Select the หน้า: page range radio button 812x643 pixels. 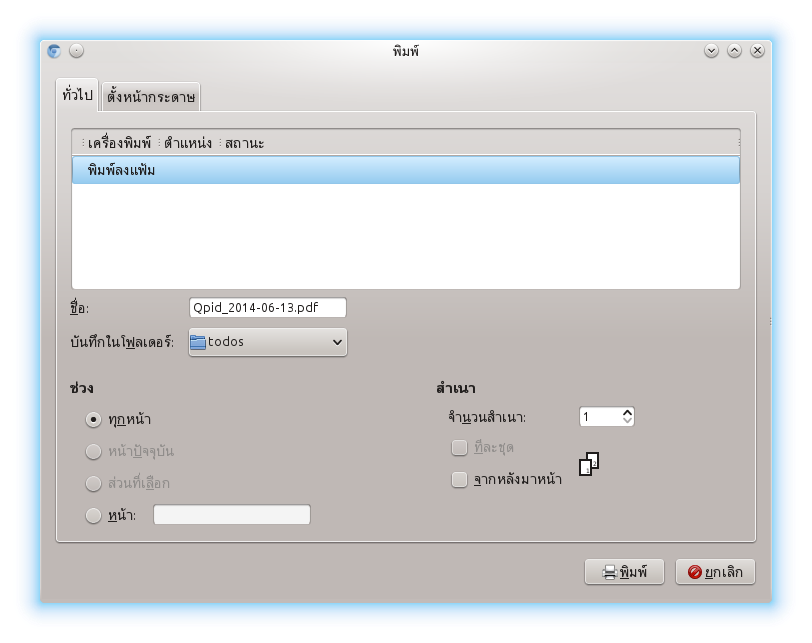click(93, 516)
